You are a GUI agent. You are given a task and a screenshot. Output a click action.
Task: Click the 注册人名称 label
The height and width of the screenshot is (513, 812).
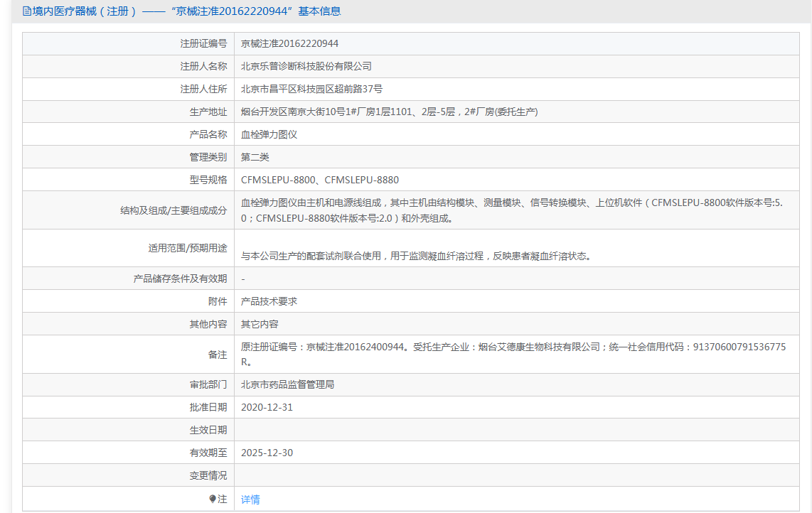pos(203,66)
